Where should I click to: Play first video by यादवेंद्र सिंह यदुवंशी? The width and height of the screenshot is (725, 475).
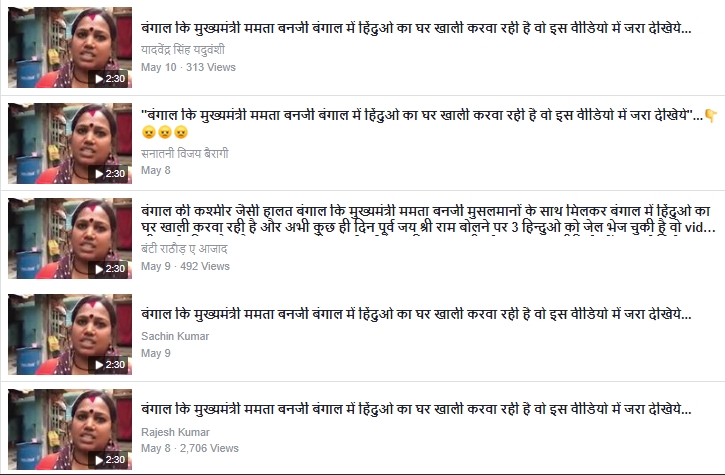click(110, 78)
